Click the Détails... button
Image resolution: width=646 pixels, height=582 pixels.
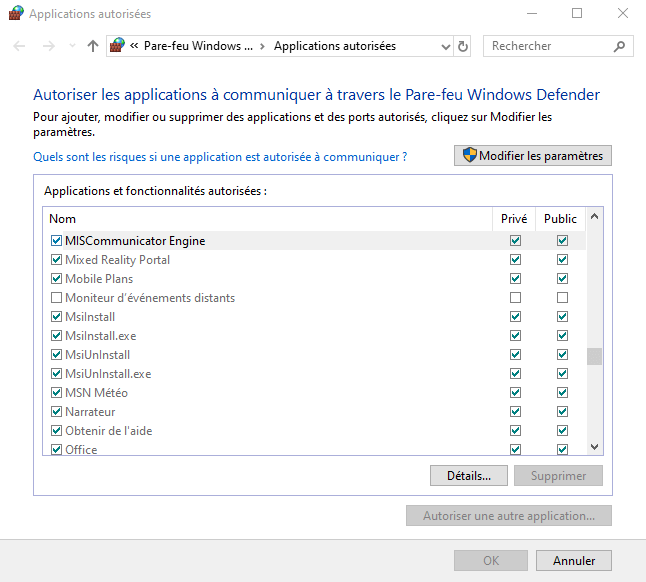tap(468, 476)
